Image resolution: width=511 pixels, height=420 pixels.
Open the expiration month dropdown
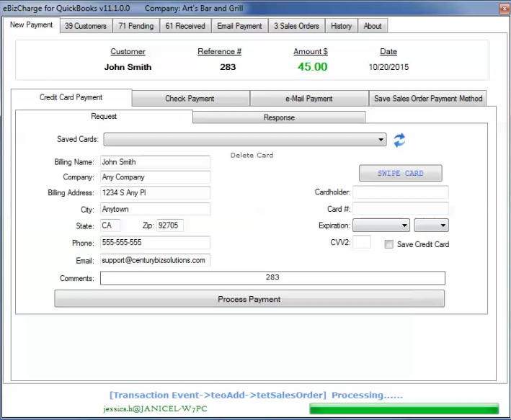click(381, 225)
